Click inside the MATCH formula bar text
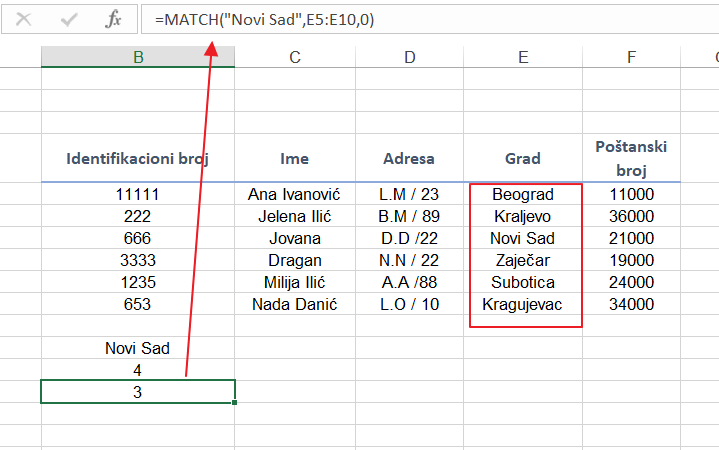The image size is (719, 450). pos(265,19)
